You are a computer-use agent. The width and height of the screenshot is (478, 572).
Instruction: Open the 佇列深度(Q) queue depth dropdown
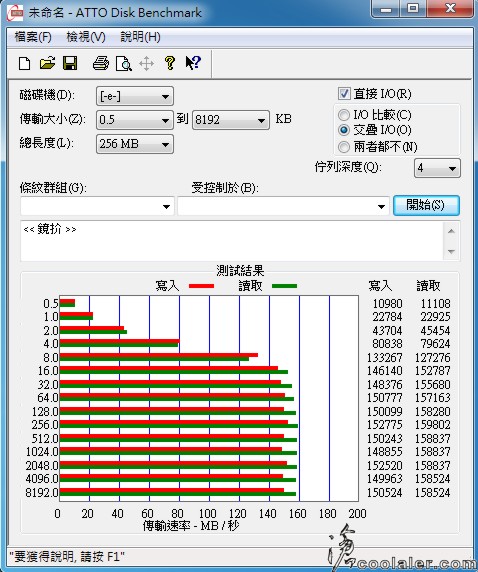(x=437, y=168)
